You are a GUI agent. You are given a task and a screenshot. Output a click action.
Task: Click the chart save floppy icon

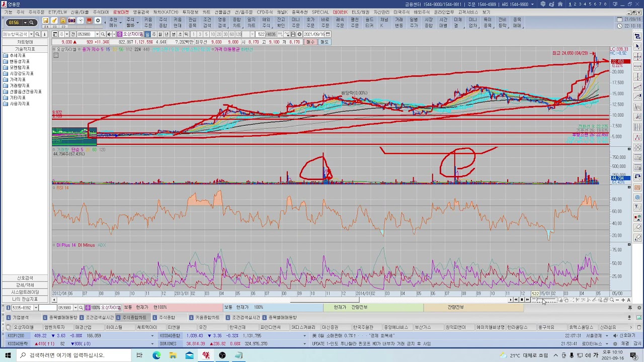(x=293, y=34)
